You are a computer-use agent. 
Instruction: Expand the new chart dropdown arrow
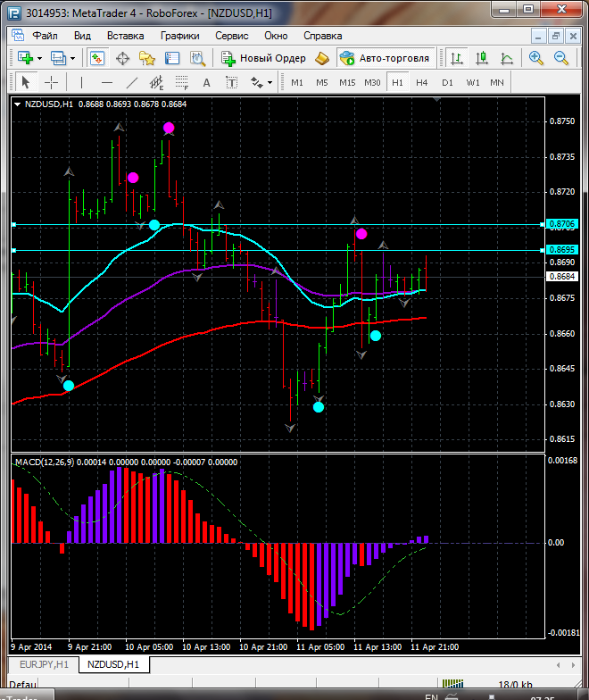(39, 58)
